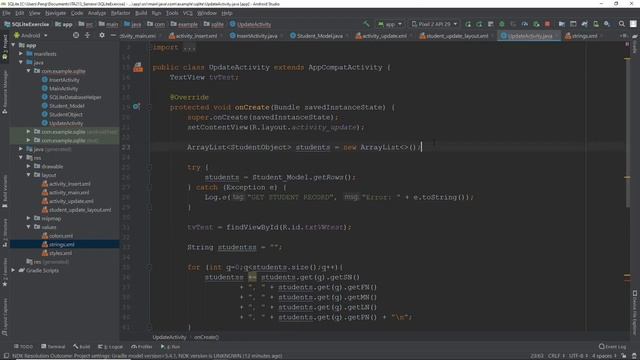This screenshot has height=360, width=640.
Task: Open the Profiler tool window
Action: (141, 347)
